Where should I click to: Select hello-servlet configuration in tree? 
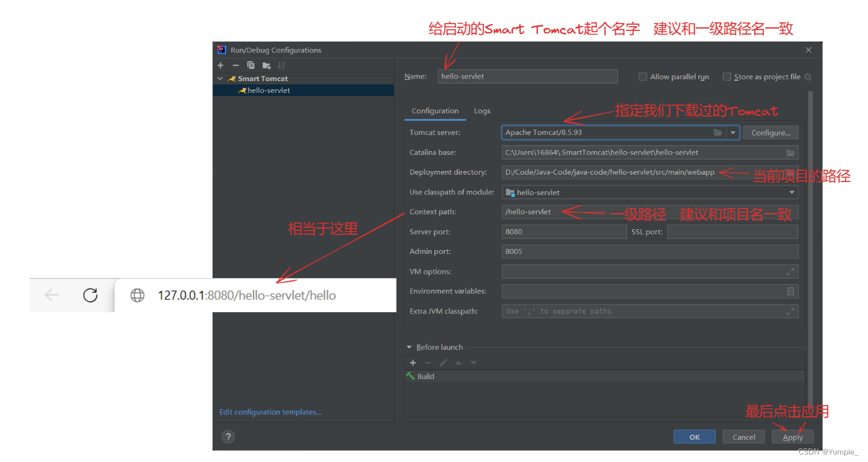pos(303,90)
